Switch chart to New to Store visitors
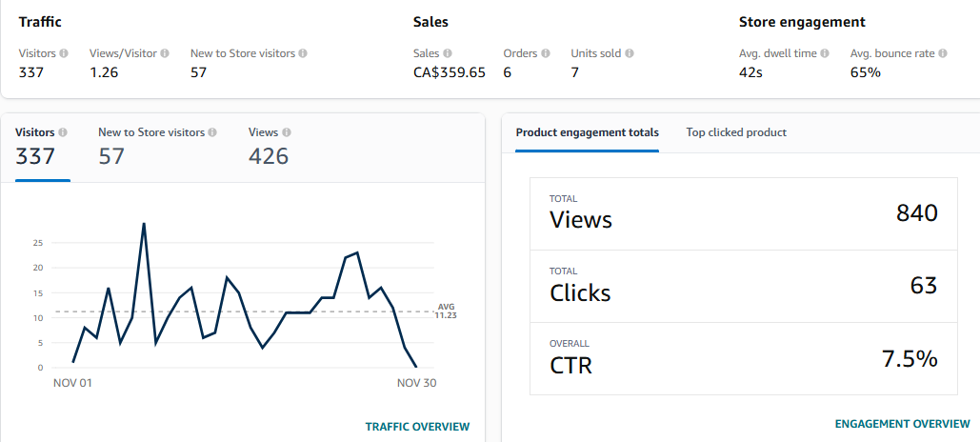This screenshot has height=442, width=980. pyautogui.click(x=152, y=146)
